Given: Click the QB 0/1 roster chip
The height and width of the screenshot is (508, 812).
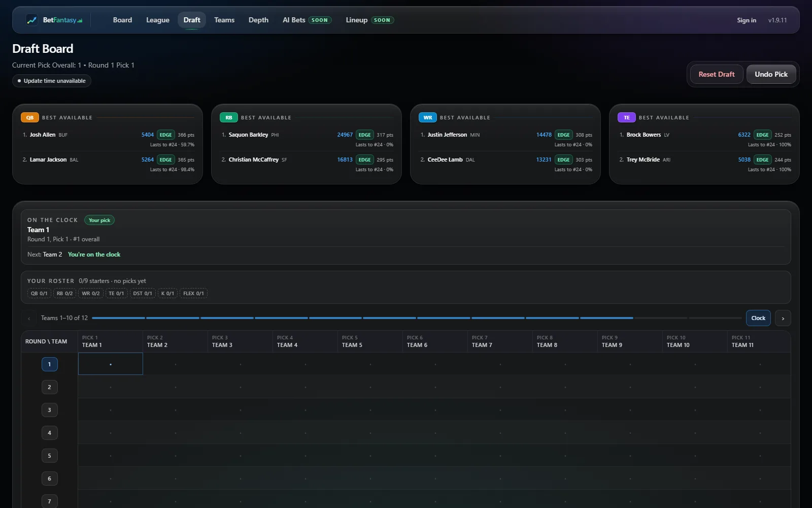Looking at the screenshot, I should (39, 294).
